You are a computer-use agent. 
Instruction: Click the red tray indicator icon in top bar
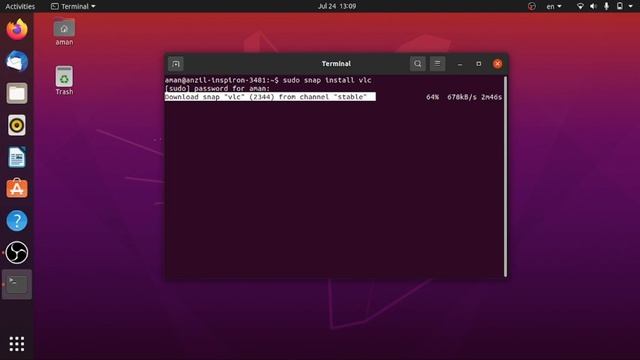pos(531,6)
